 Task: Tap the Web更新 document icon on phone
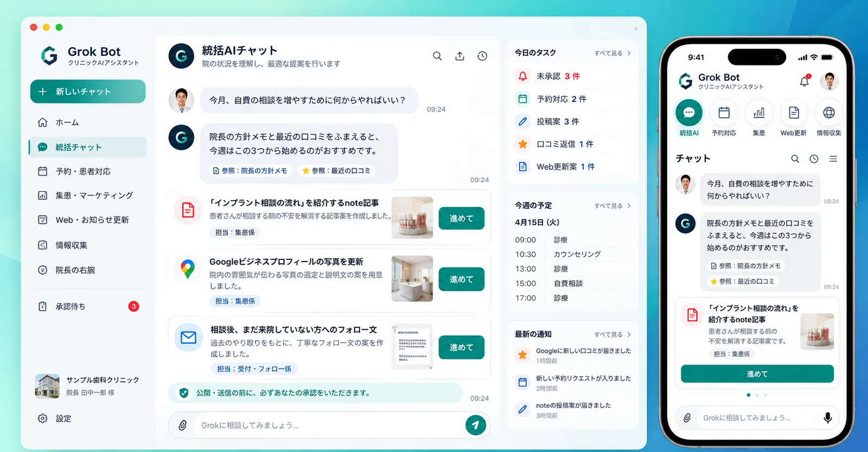point(794,113)
